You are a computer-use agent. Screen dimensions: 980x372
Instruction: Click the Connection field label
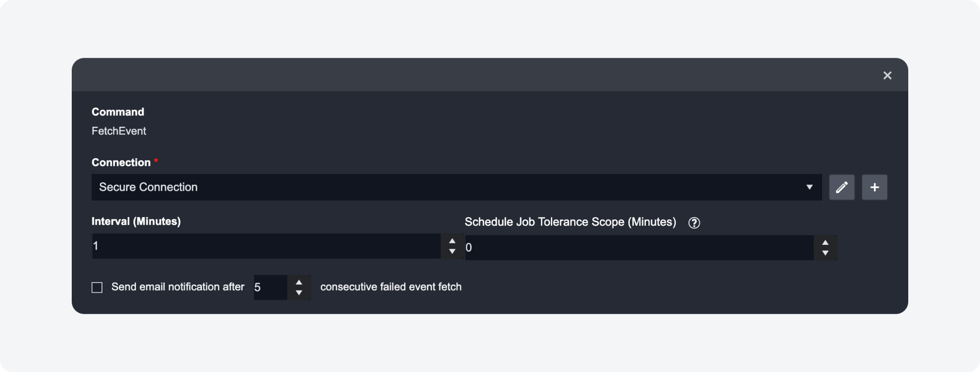[121, 163]
